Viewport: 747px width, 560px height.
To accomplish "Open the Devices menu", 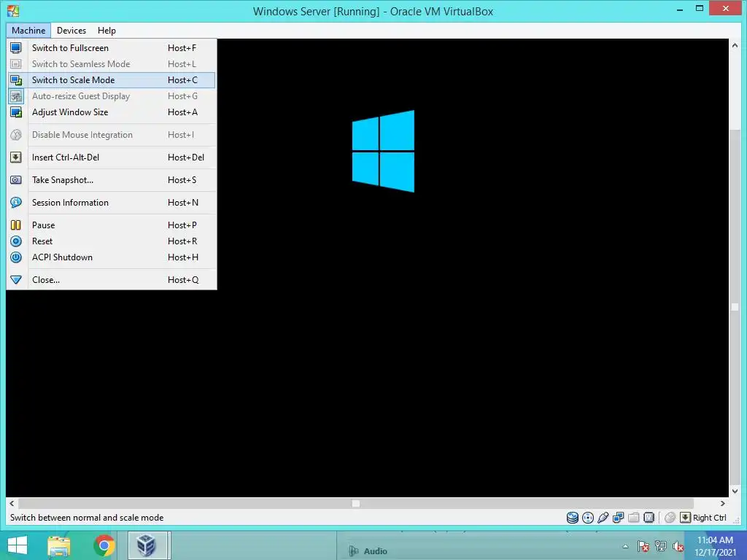I will [71, 31].
